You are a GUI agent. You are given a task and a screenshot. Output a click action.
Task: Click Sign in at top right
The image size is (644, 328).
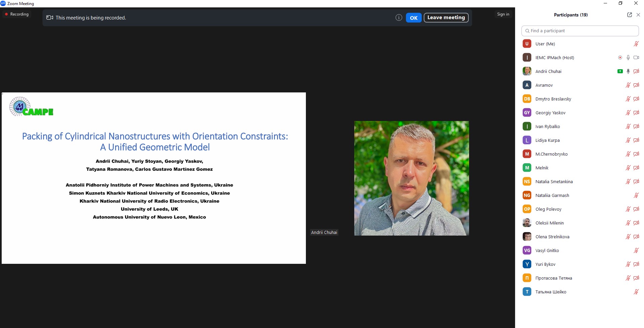click(503, 14)
